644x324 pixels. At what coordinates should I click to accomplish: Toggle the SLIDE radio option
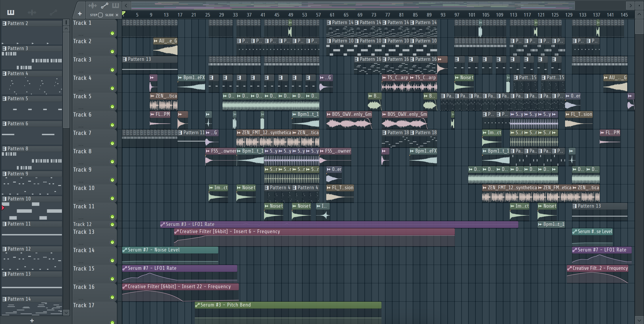(x=117, y=15)
